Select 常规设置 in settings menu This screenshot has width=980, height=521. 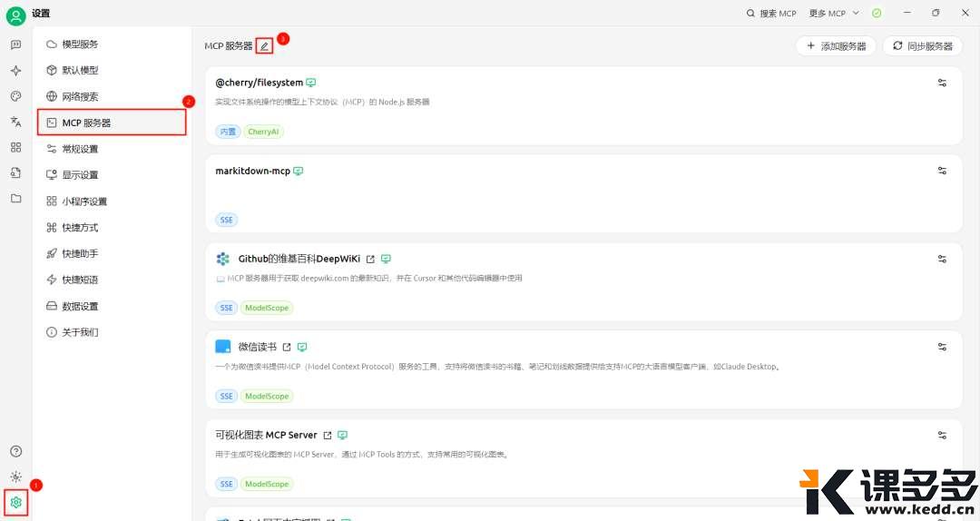coord(112,149)
